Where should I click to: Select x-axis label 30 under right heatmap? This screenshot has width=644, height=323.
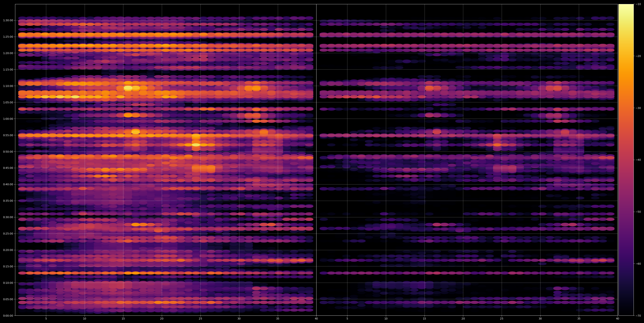(540, 319)
